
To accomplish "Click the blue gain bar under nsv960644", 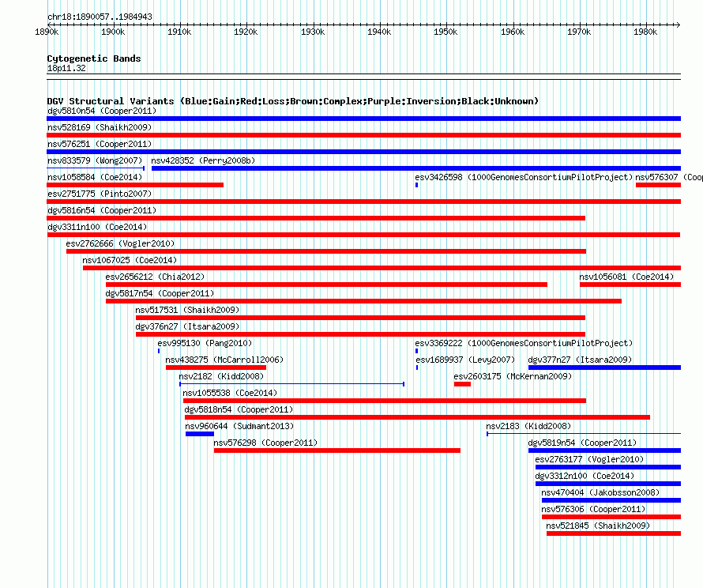I will [200, 434].
